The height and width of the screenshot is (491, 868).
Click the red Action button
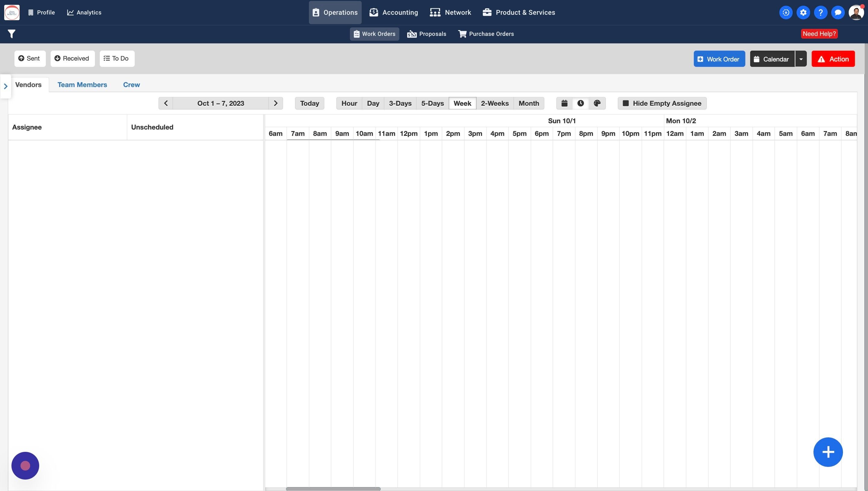tap(833, 59)
